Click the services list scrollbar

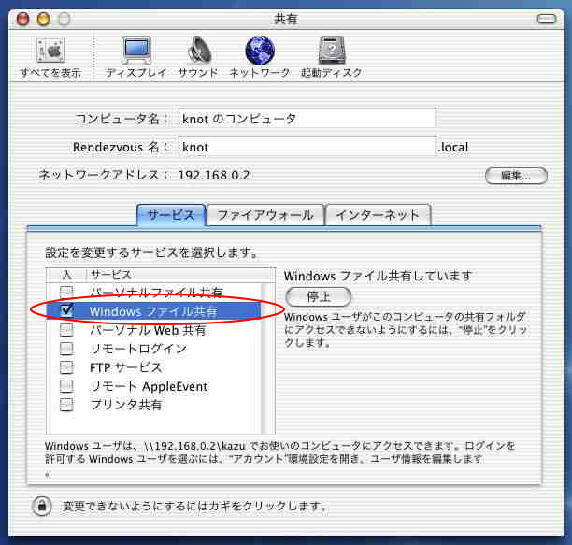coord(268,358)
